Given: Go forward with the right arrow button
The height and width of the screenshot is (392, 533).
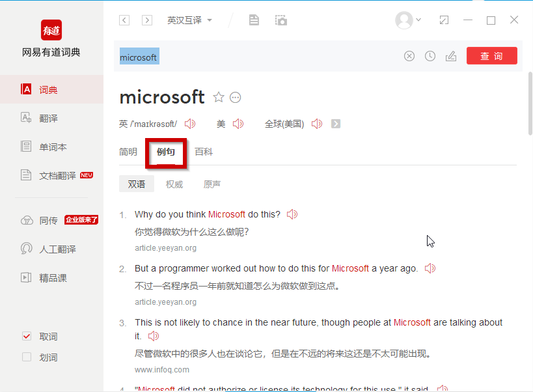Looking at the screenshot, I should click(147, 20).
